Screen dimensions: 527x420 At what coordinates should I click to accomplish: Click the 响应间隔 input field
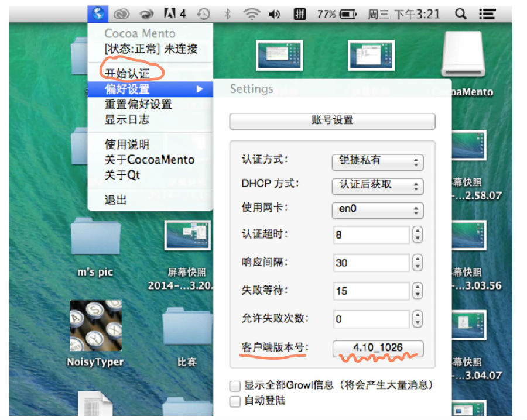click(371, 263)
